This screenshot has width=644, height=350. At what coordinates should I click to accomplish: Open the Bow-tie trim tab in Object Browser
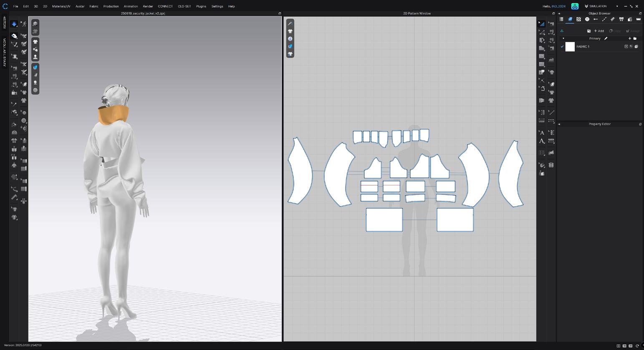point(621,19)
